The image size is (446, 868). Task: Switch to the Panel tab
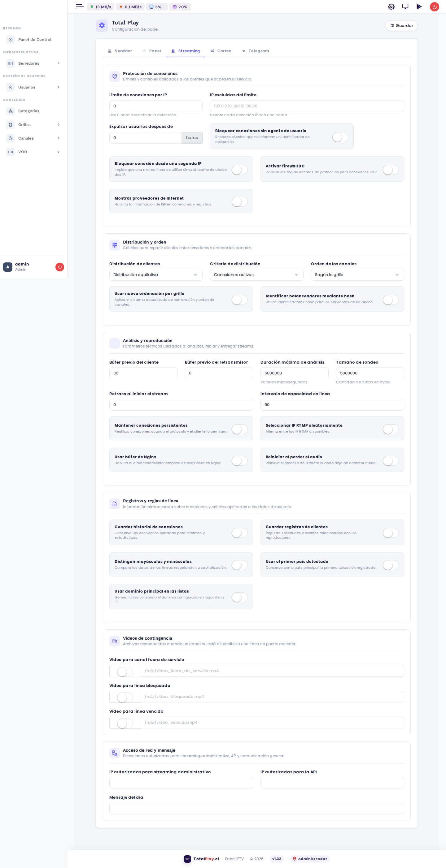click(x=151, y=51)
